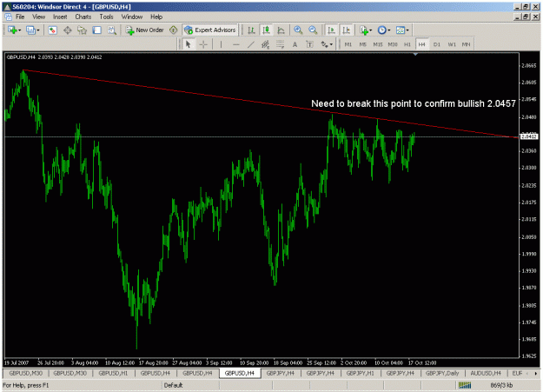Open the Insert menu

click(x=60, y=17)
